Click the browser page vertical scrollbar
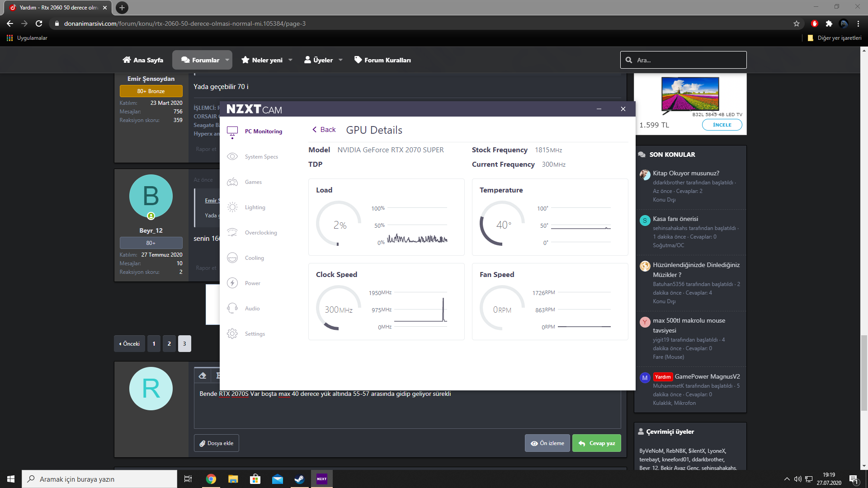 coord(864,373)
